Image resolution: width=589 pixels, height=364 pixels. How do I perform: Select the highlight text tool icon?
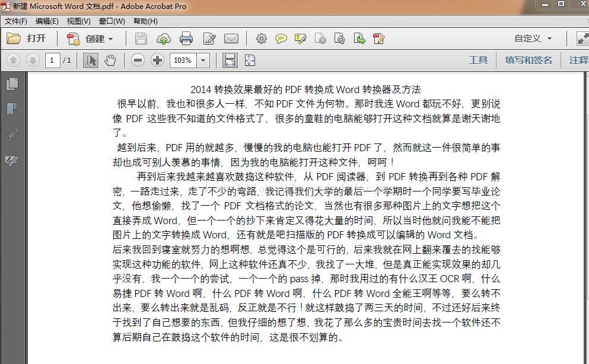[x=301, y=39]
